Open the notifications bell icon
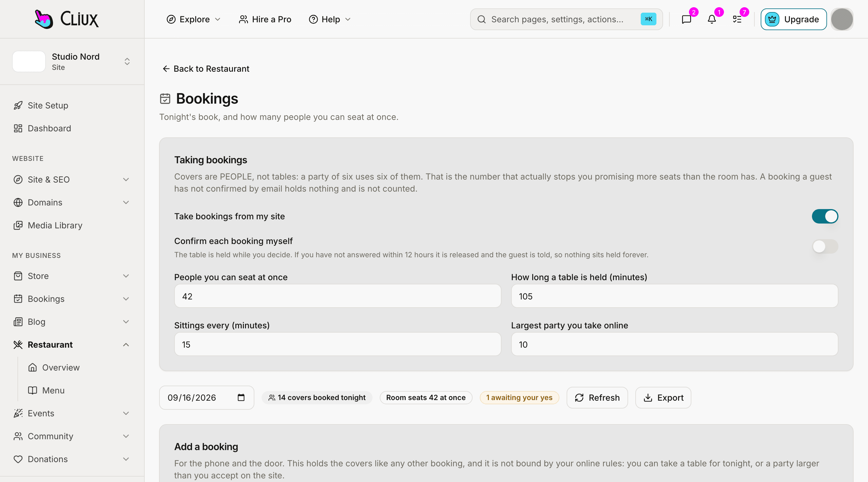868x482 pixels. pyautogui.click(x=712, y=20)
